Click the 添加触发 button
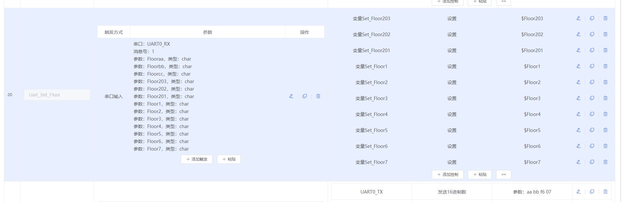Image resolution: width=644 pixels, height=202 pixels. pyautogui.click(x=197, y=159)
